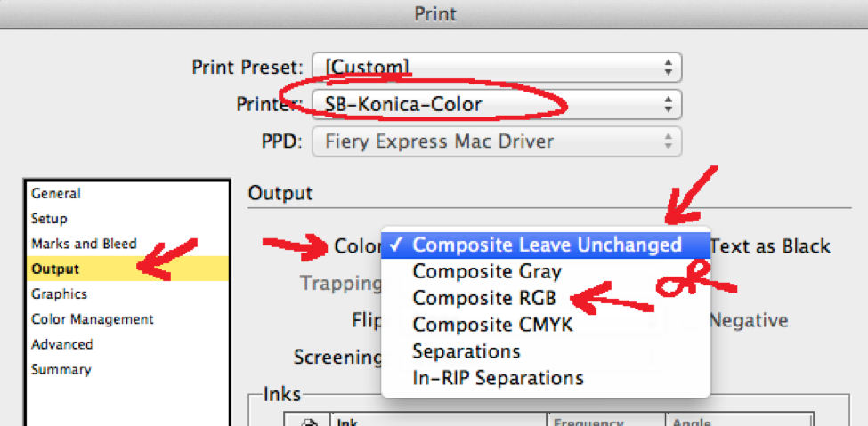Toggle the Negative option
This screenshot has height=426, width=868.
click(749, 320)
